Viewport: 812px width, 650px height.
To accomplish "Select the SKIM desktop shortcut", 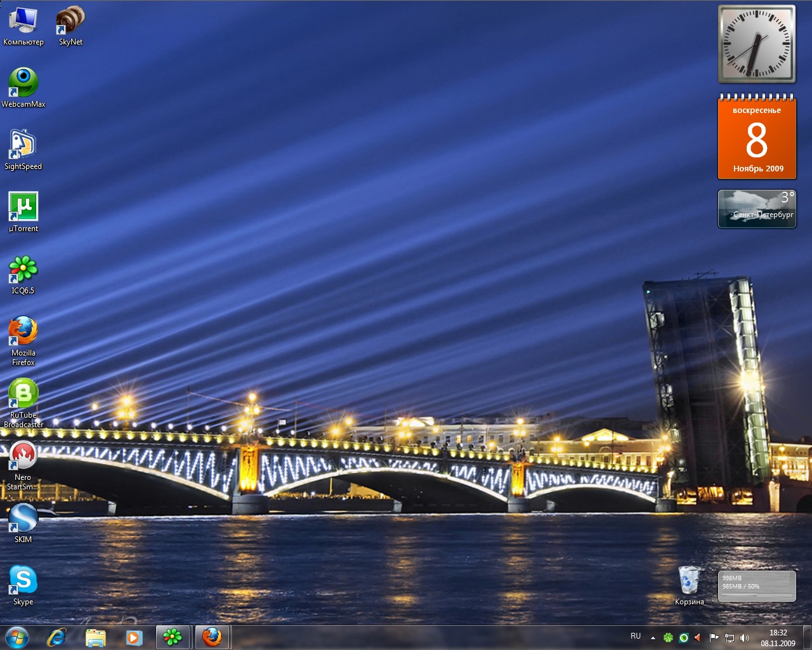I will tap(23, 524).
